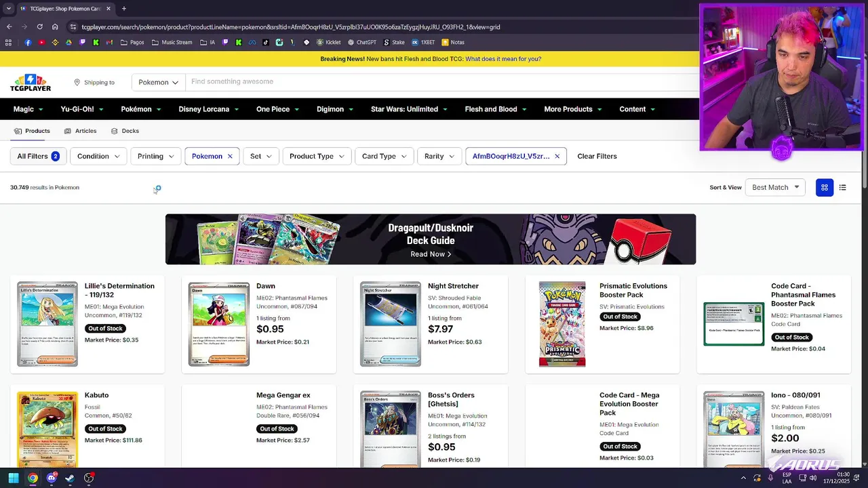Select the Products tab

(32, 131)
